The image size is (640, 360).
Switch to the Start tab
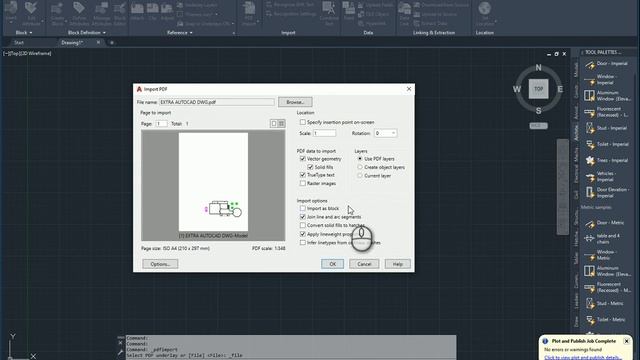point(19,42)
